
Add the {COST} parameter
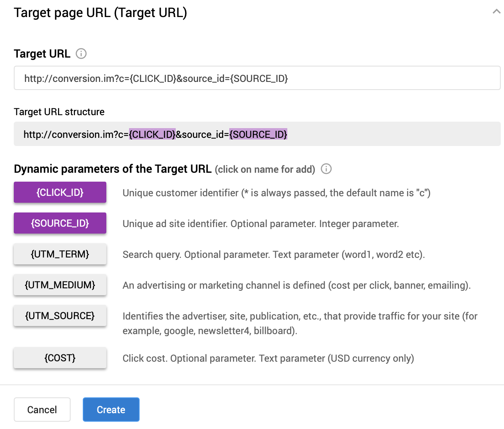pos(60,358)
